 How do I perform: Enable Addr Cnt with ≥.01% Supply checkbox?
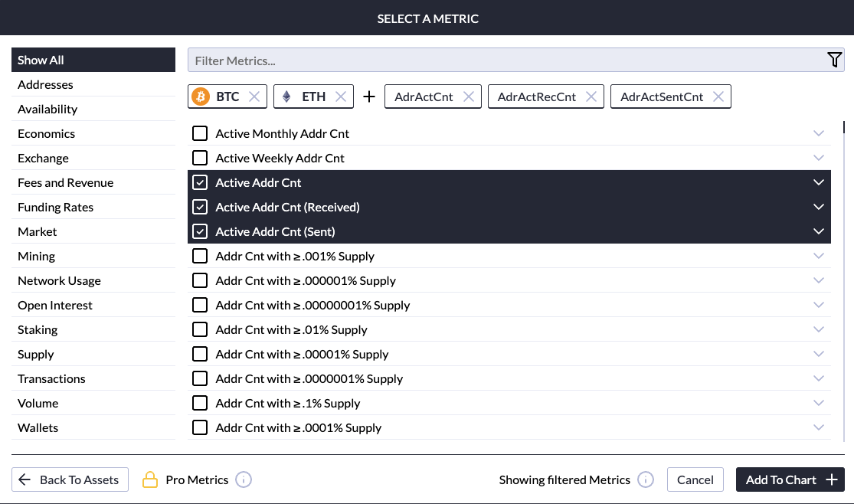point(200,329)
